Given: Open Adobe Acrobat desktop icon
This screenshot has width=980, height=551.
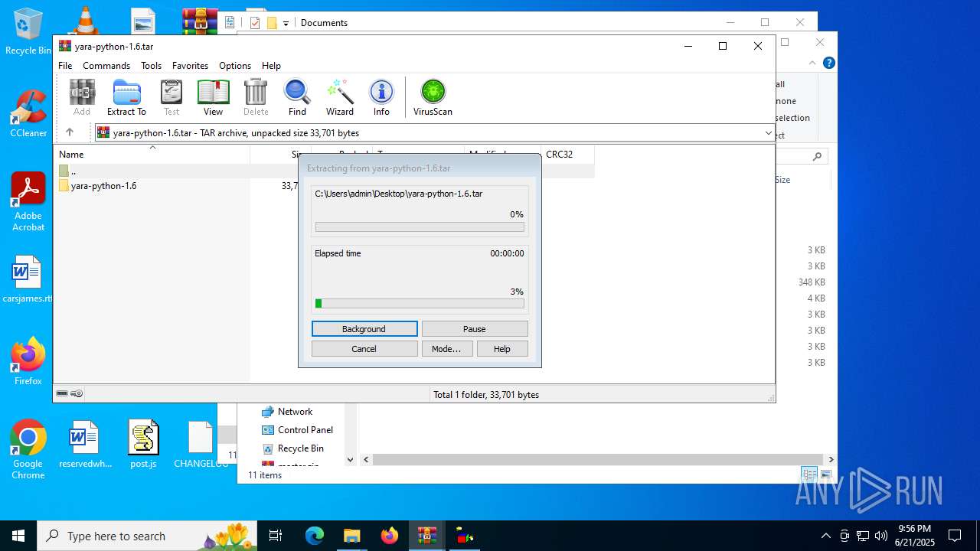Looking at the screenshot, I should point(28,202).
